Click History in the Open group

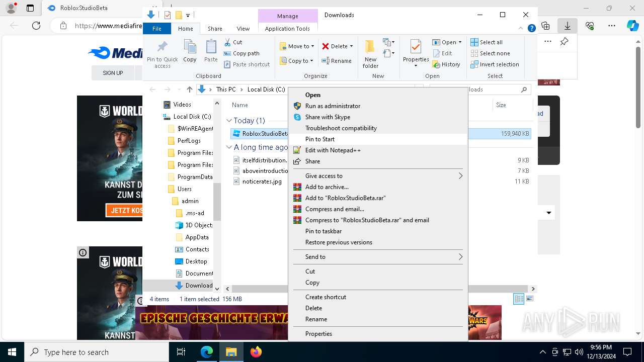point(446,64)
